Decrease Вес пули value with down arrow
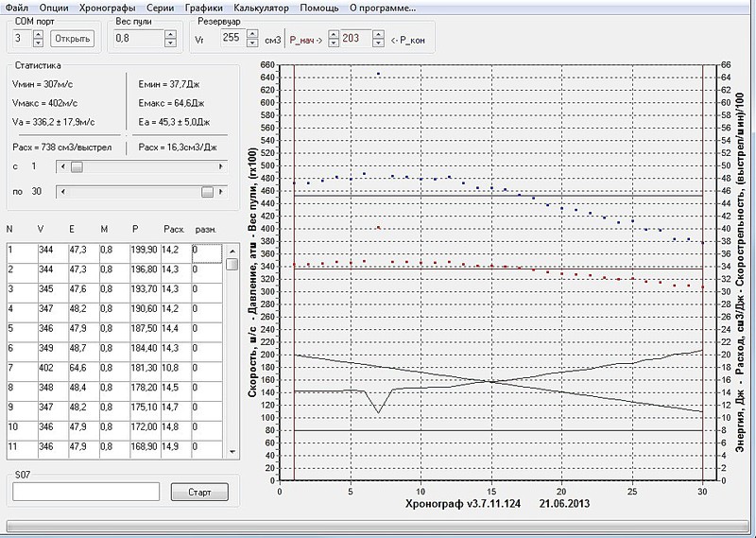The width and height of the screenshot is (756, 538). tap(170, 43)
